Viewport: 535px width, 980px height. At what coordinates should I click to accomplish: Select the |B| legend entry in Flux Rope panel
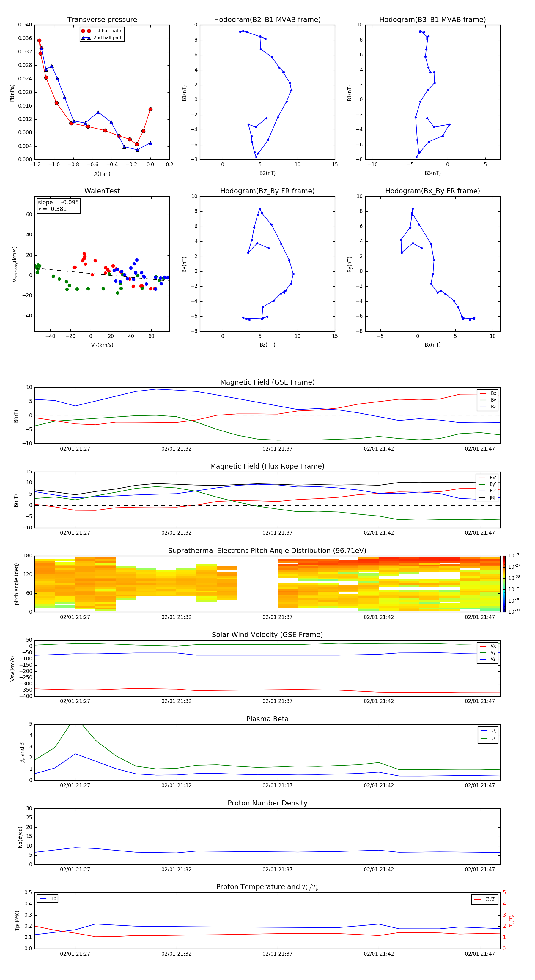coord(487,498)
